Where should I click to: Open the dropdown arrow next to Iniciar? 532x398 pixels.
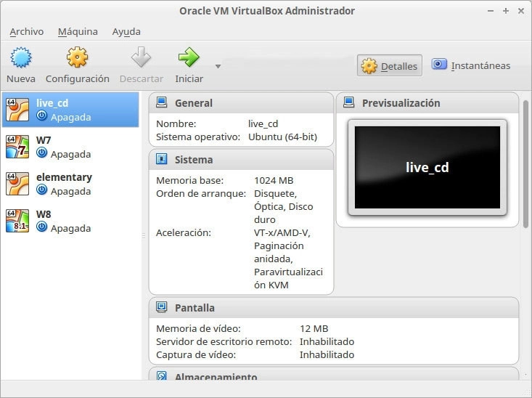(x=218, y=66)
